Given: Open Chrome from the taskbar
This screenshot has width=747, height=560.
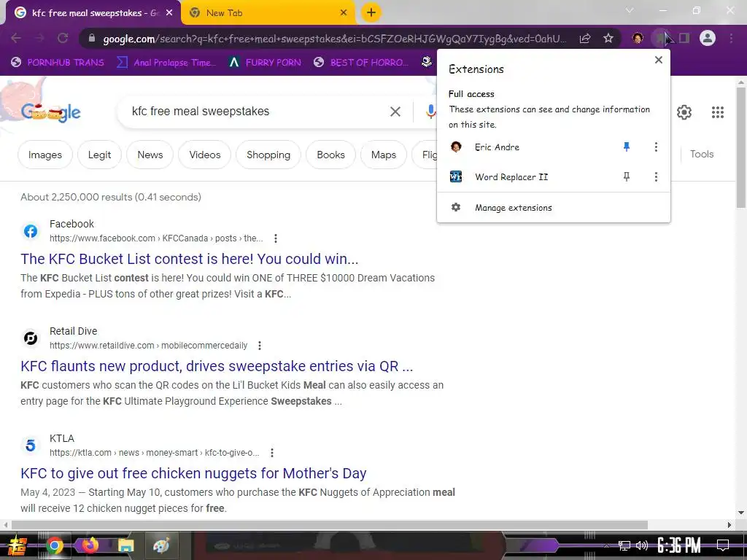Looking at the screenshot, I should tap(54, 545).
